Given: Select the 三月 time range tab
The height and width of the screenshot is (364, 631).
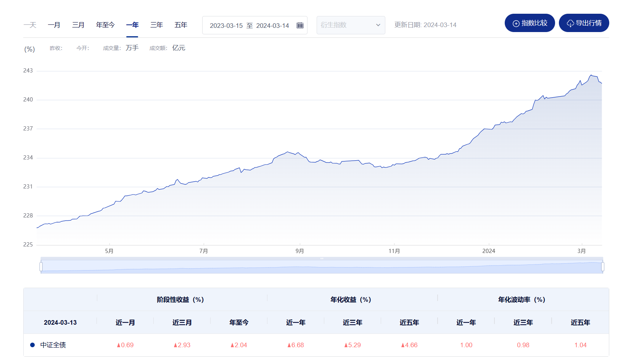Looking at the screenshot, I should click(78, 25).
